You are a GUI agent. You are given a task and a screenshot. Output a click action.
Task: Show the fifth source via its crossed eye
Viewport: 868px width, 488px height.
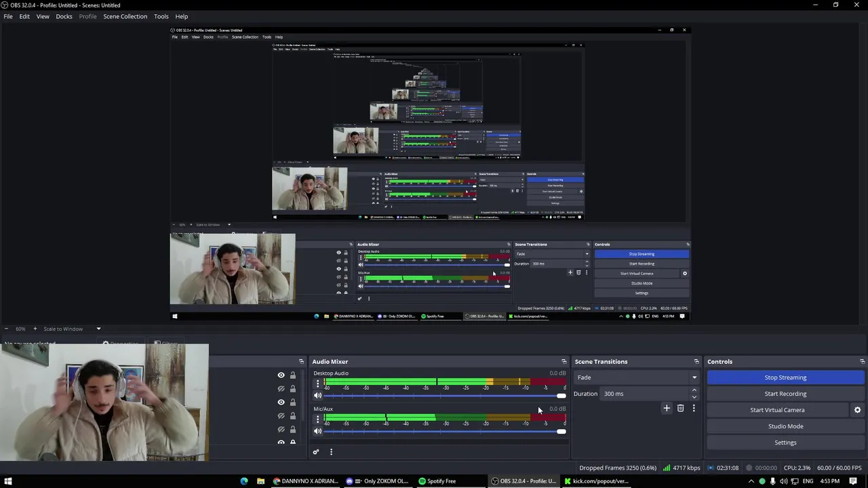(x=281, y=429)
